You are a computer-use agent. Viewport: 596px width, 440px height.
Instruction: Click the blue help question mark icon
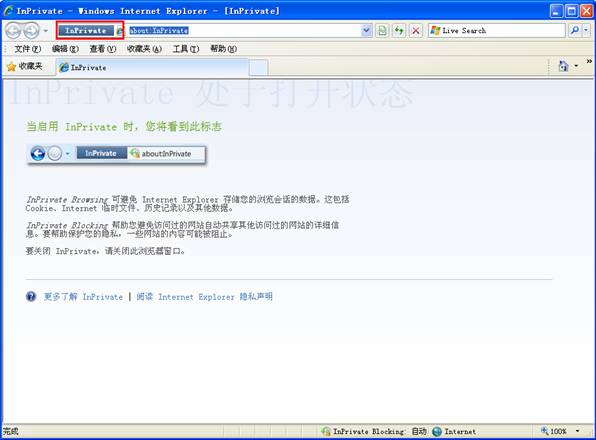click(31, 296)
